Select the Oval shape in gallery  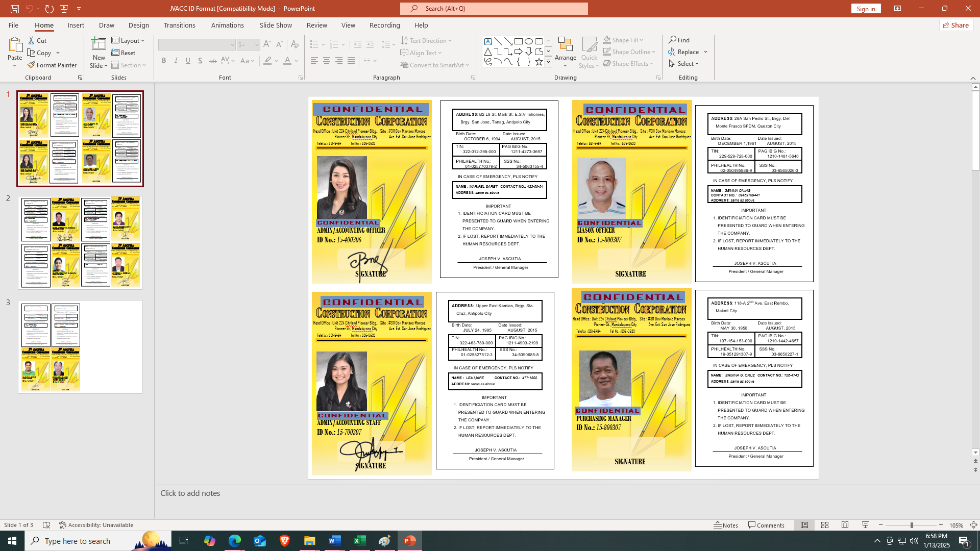(529, 41)
